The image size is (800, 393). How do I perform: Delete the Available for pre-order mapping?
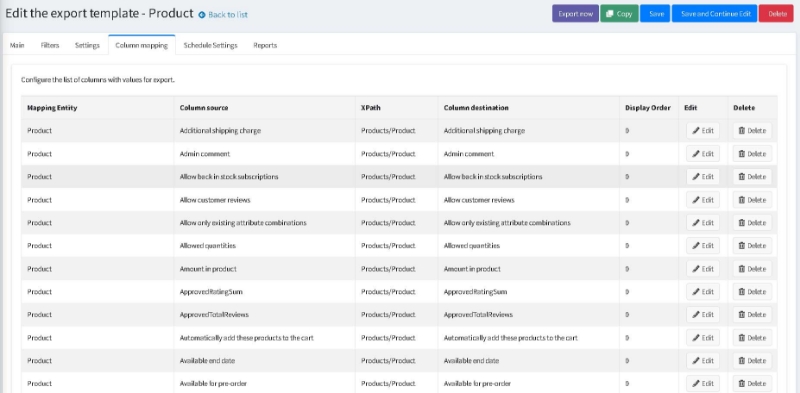(752, 384)
